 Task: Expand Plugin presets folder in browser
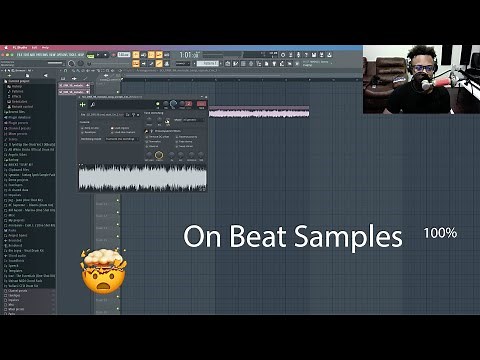(16, 123)
